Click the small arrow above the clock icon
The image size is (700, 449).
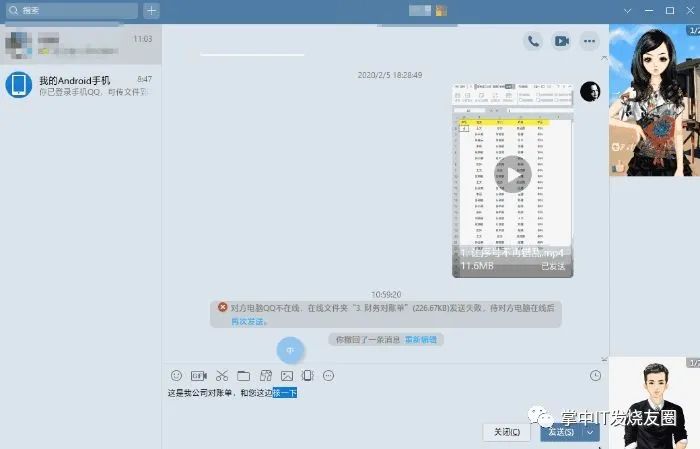pos(604,359)
